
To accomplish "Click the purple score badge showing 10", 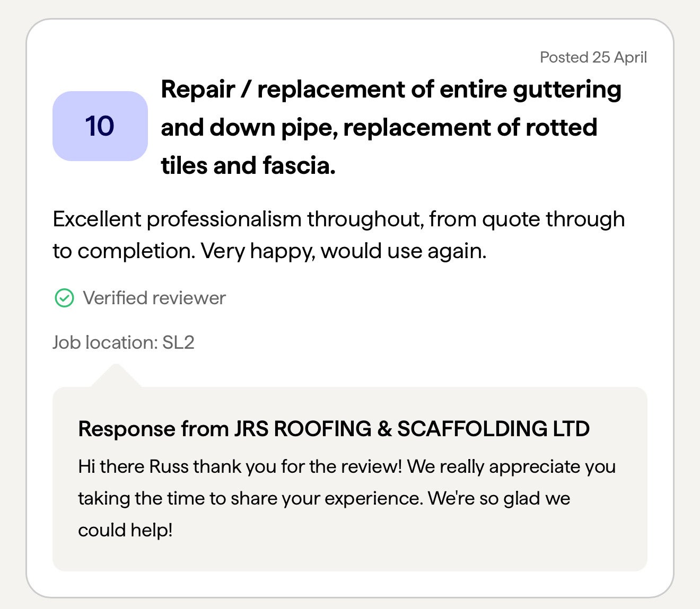I will (100, 126).
